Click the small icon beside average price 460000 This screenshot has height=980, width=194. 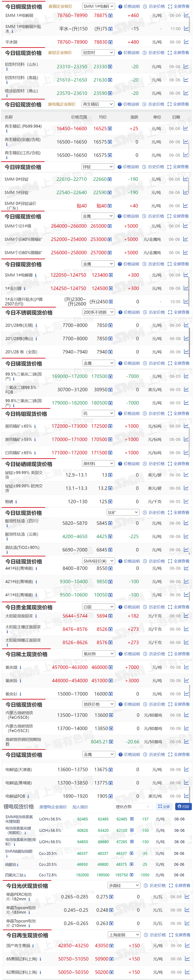point(111,667)
